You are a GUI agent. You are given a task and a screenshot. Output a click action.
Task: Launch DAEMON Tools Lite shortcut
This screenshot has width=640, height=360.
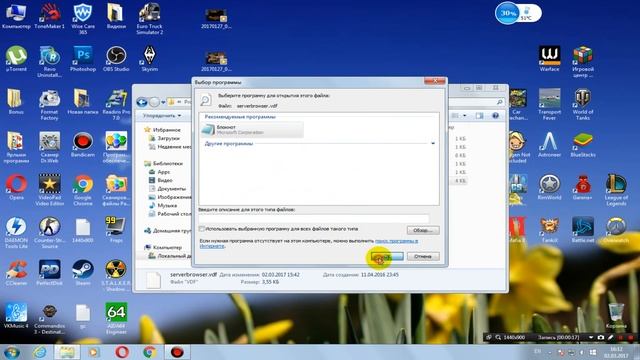tap(16, 233)
